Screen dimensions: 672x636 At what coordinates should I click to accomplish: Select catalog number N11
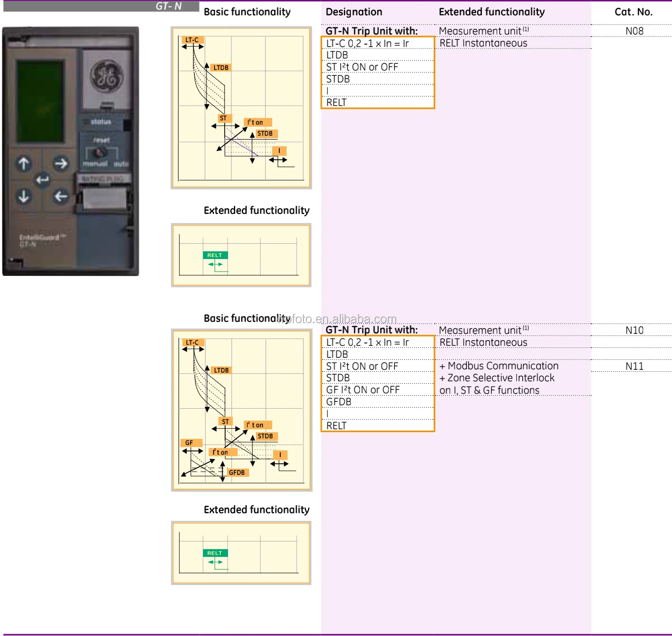point(635,366)
